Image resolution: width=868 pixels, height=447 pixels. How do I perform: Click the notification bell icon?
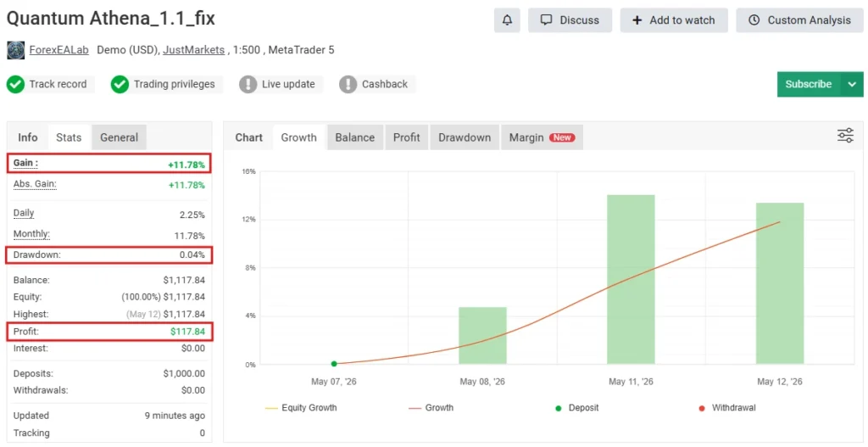[507, 20]
